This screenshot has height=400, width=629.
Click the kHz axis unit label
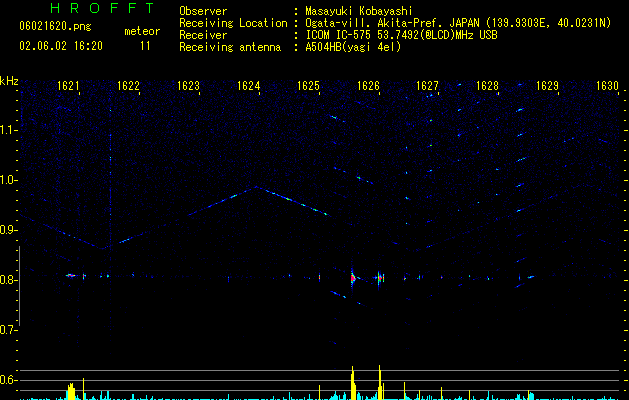pos(9,81)
